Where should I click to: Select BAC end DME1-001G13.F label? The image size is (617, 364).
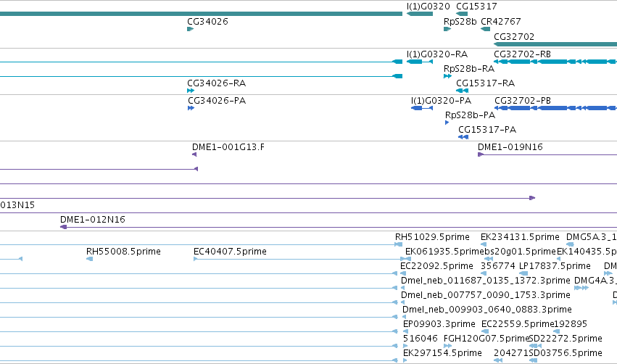click(228, 146)
